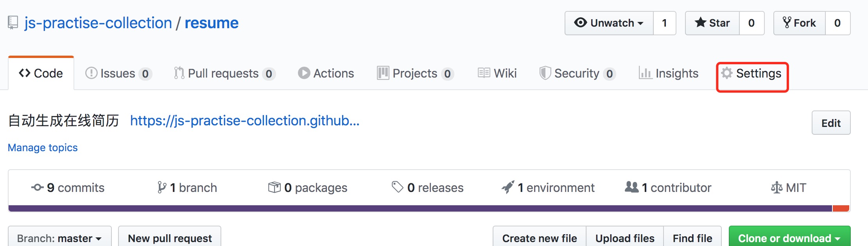Click Find file
868x246 pixels.
coord(692,237)
